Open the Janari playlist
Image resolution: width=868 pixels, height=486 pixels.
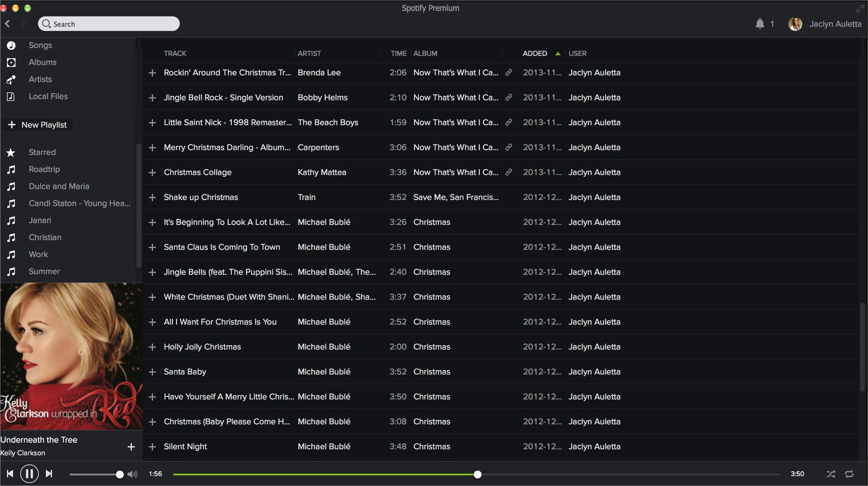coord(40,220)
